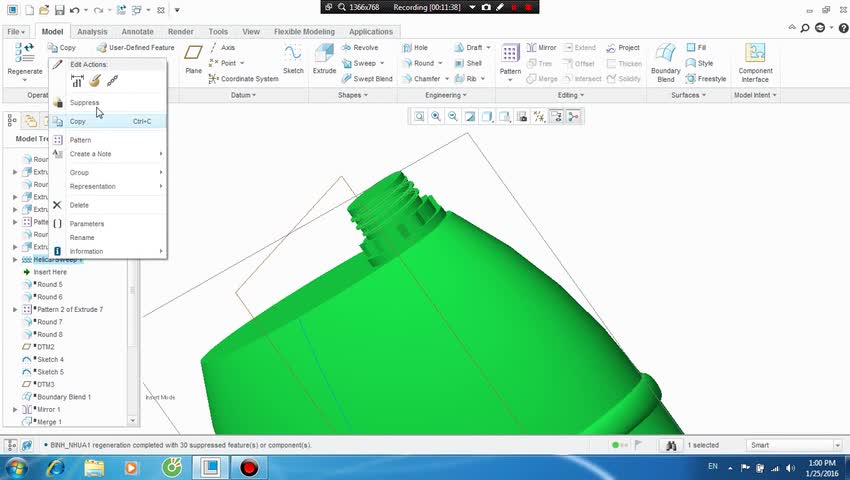Image resolution: width=850 pixels, height=480 pixels.
Task: Click the Axis datum tool
Action: coord(222,48)
